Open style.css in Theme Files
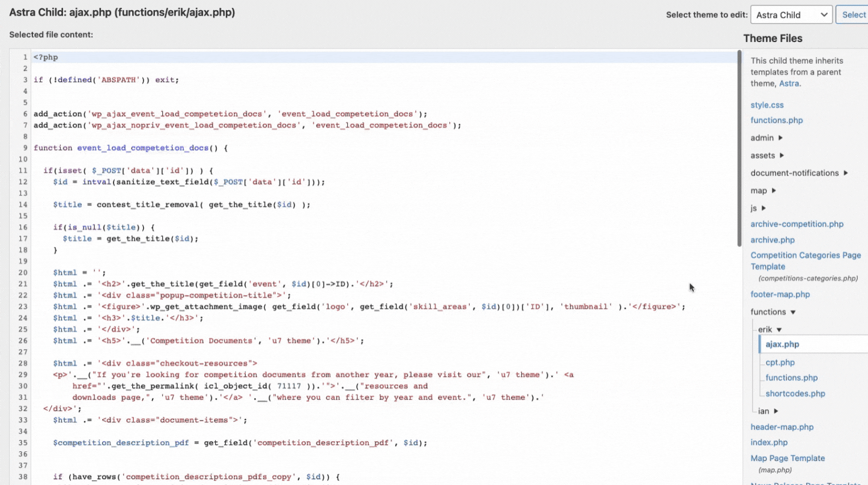Screen dimensions: 868x485 pyautogui.click(x=767, y=105)
